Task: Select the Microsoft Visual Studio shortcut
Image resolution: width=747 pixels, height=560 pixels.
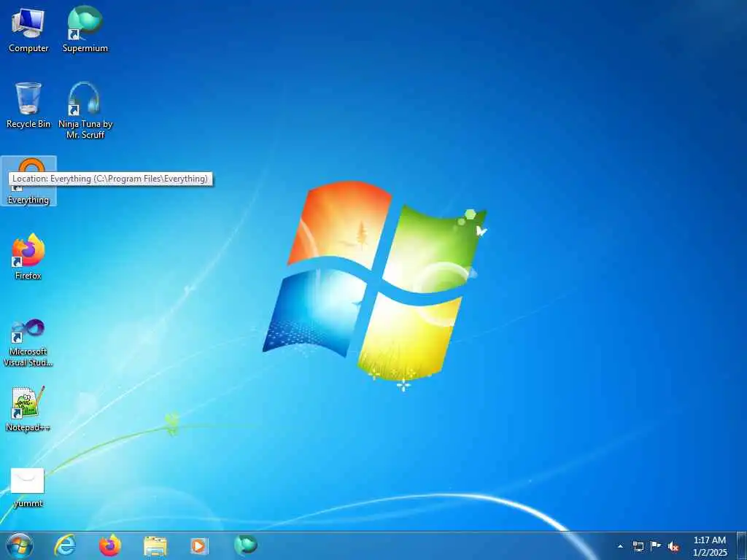Action: click(28, 343)
